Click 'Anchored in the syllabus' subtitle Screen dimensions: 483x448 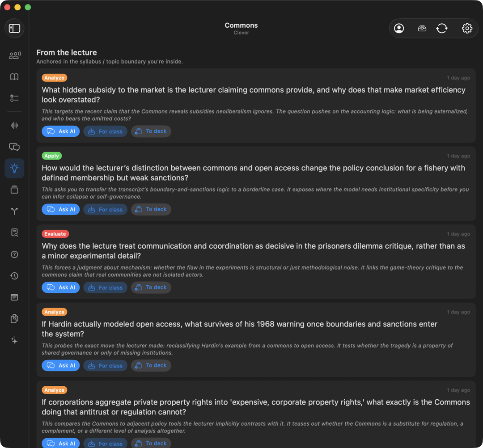pyautogui.click(x=110, y=62)
